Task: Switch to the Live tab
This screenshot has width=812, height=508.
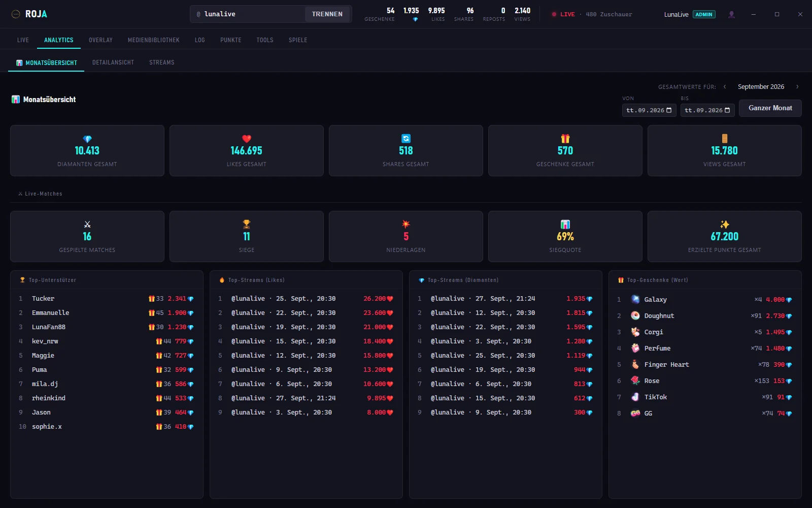Action: pos(23,40)
